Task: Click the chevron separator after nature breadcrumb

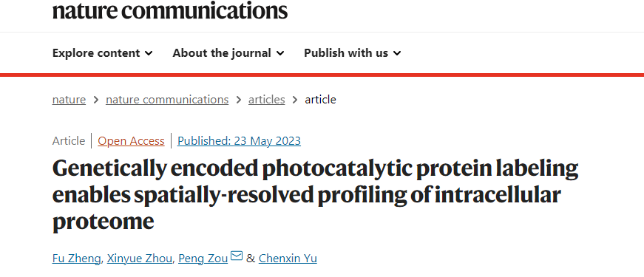Action: pos(95,100)
